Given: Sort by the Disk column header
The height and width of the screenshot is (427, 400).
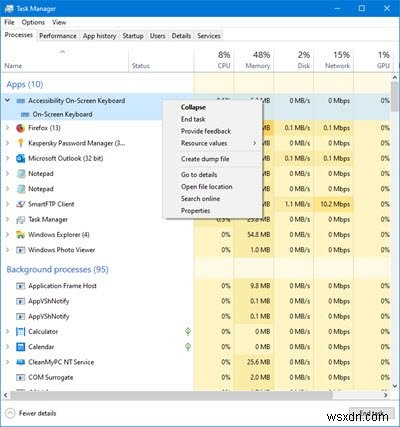Looking at the screenshot, I should [x=294, y=60].
